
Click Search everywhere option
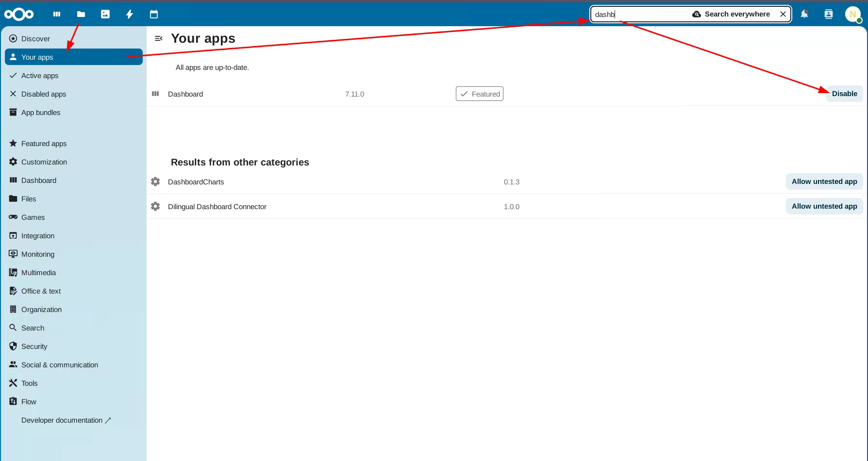pos(731,14)
